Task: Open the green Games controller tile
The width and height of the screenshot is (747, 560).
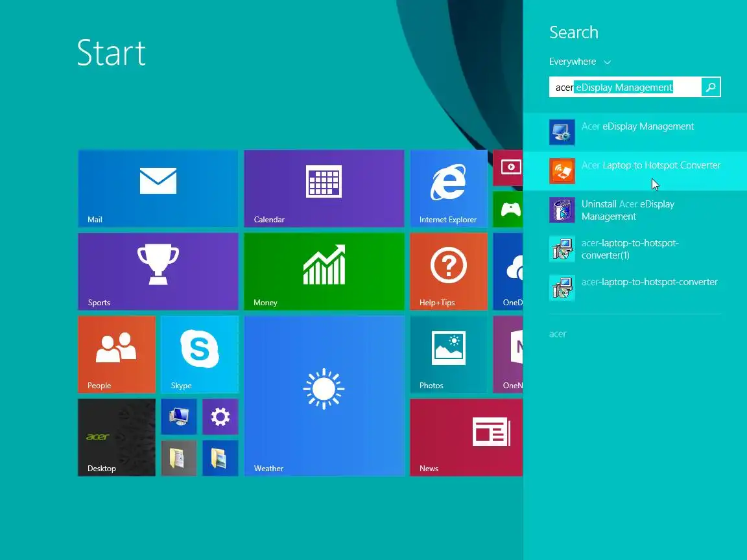Action: click(508, 209)
